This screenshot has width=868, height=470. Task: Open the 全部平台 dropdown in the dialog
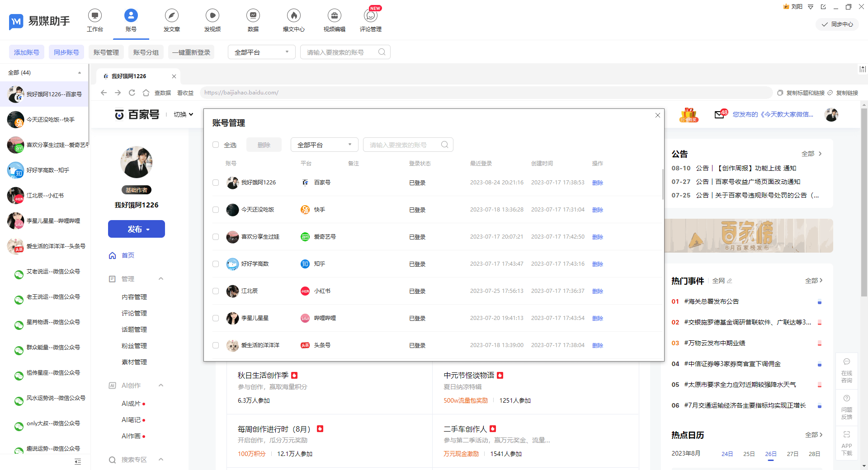(x=324, y=145)
